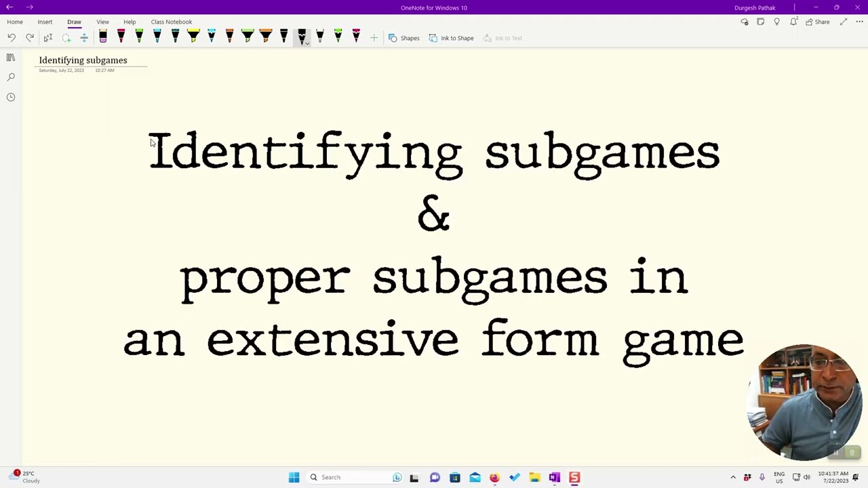Image resolution: width=868 pixels, height=488 pixels.
Task: Open the OneNote search magnifier in sidebar
Action: [x=11, y=77]
